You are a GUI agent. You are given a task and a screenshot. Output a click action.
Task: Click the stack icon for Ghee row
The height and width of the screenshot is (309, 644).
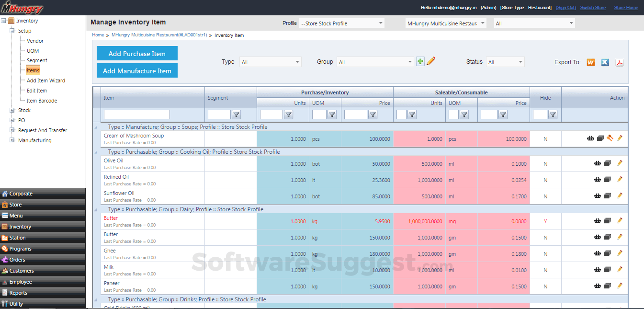(x=607, y=253)
